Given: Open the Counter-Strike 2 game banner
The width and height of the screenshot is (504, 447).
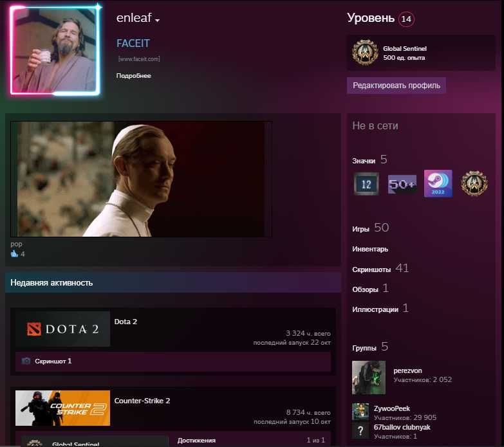Looking at the screenshot, I should [62, 408].
